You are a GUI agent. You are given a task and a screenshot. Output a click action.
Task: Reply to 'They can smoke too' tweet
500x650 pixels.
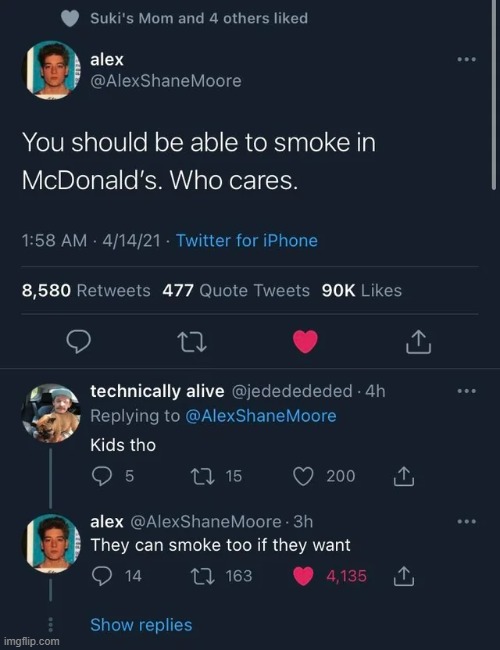tap(102, 576)
